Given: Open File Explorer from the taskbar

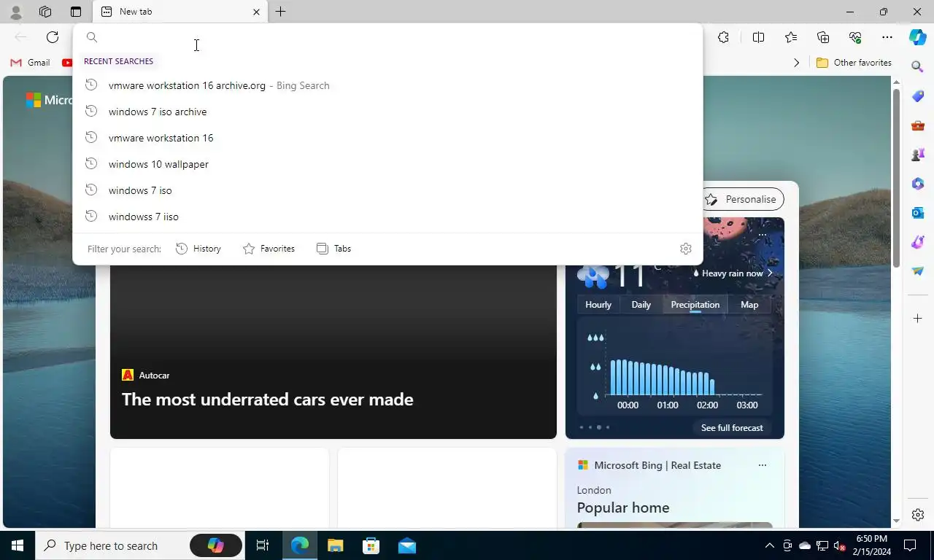Looking at the screenshot, I should tap(336, 545).
